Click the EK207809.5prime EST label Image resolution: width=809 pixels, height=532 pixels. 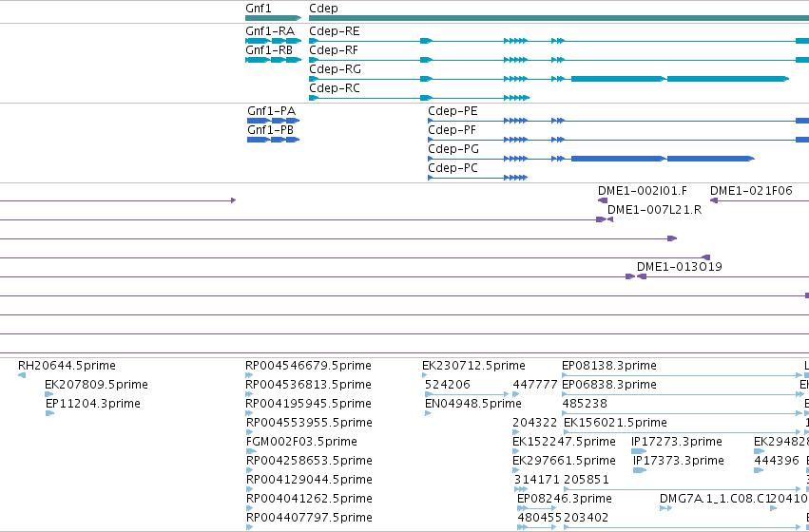(x=96, y=385)
